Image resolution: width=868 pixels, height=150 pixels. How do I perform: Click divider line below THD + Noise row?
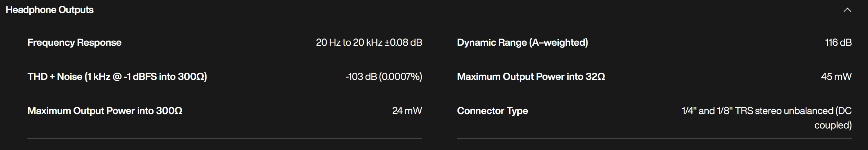click(x=225, y=90)
